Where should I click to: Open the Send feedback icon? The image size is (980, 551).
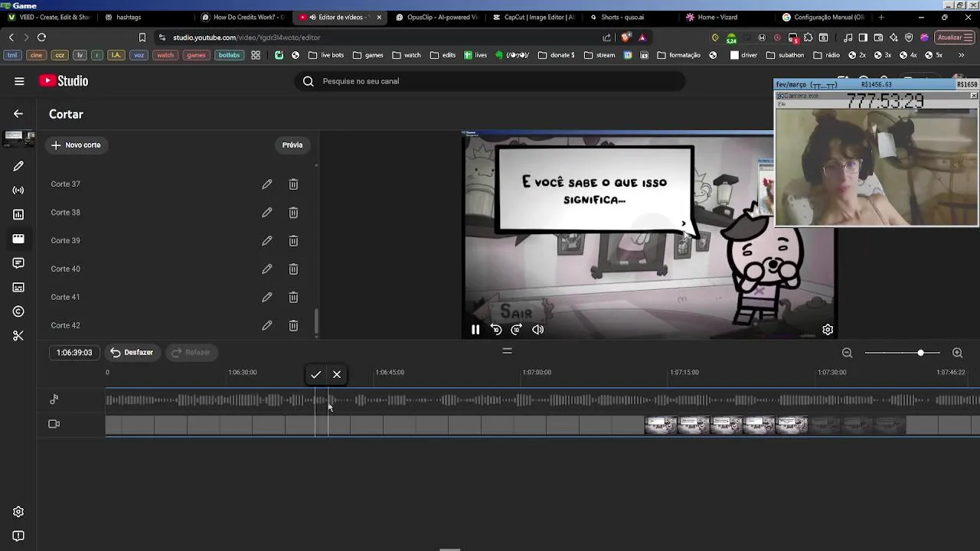[x=18, y=536]
